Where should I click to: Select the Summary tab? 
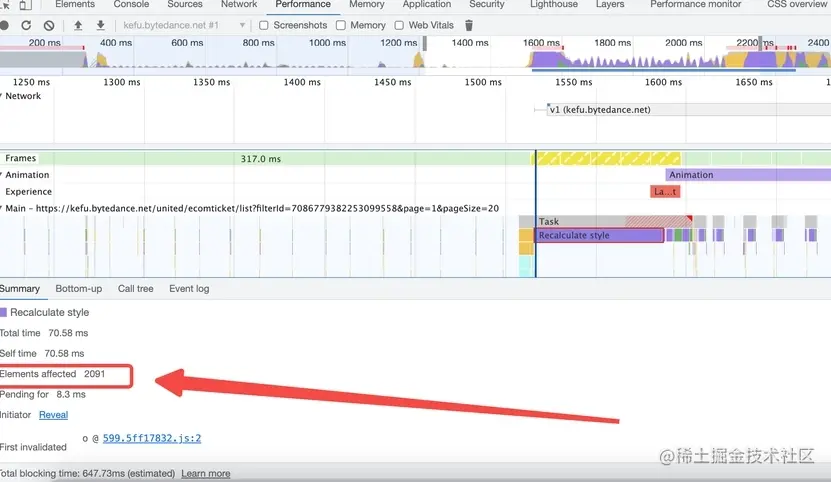point(20,288)
